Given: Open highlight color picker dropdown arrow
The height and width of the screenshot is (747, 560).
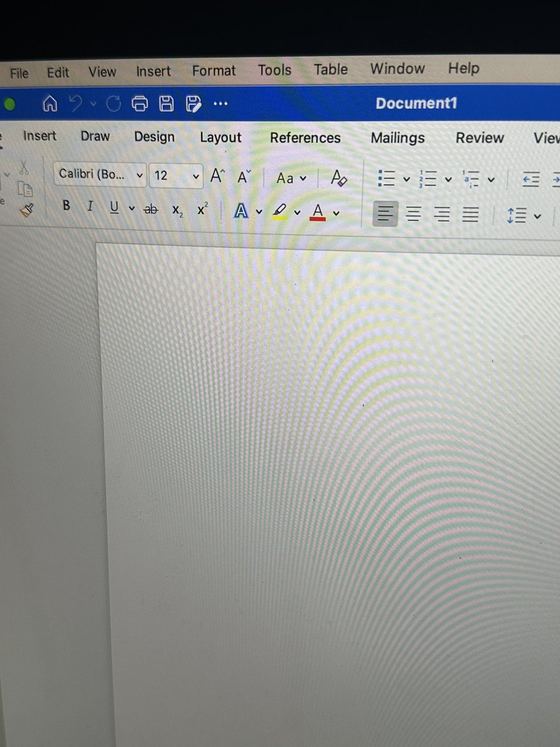Looking at the screenshot, I should 297,213.
